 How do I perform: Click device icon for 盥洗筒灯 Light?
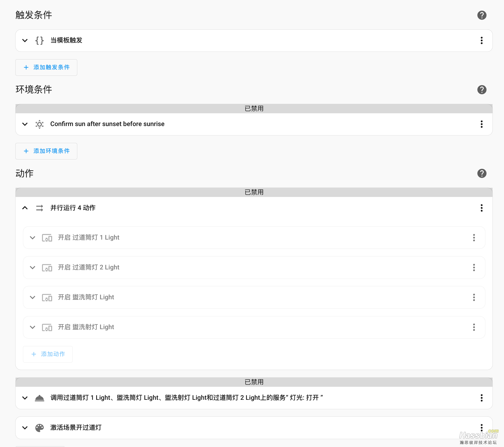[x=47, y=297]
